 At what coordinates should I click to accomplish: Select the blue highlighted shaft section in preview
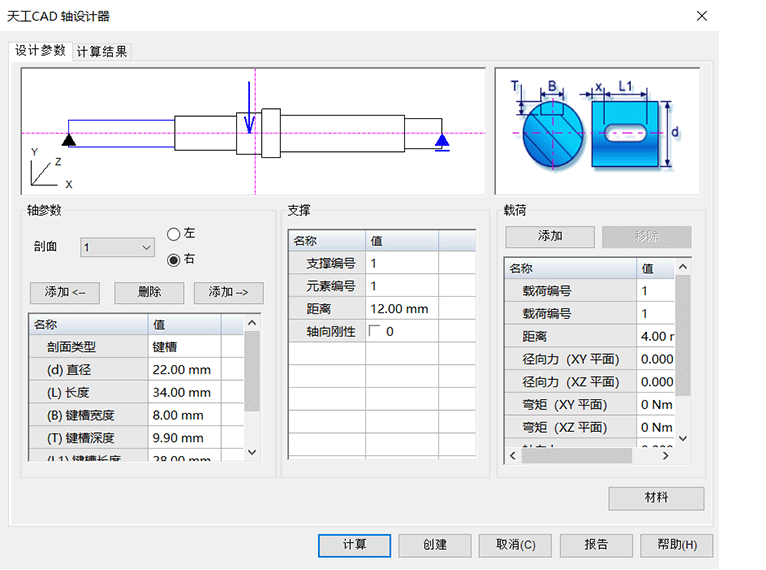[x=121, y=133]
